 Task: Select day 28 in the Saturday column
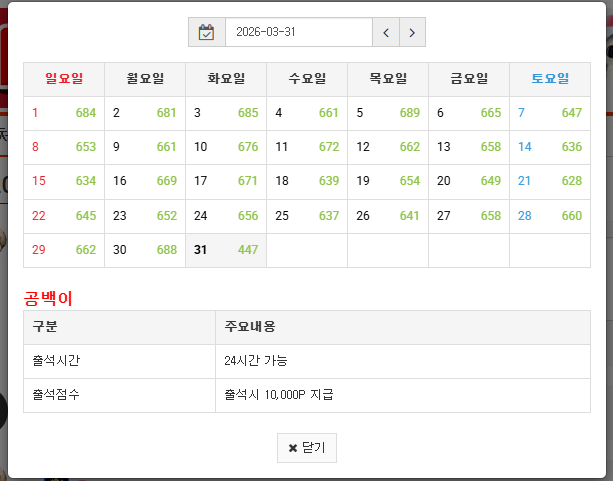[x=524, y=215]
